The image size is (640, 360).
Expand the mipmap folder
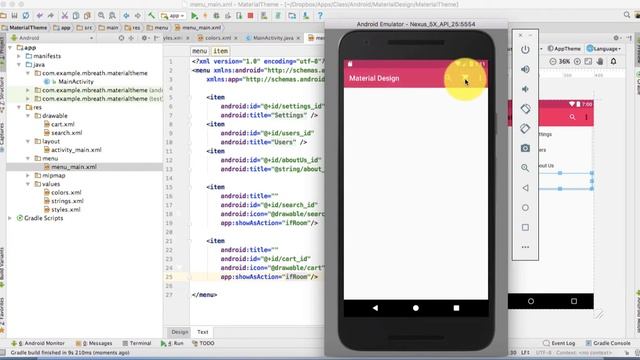tap(28, 176)
